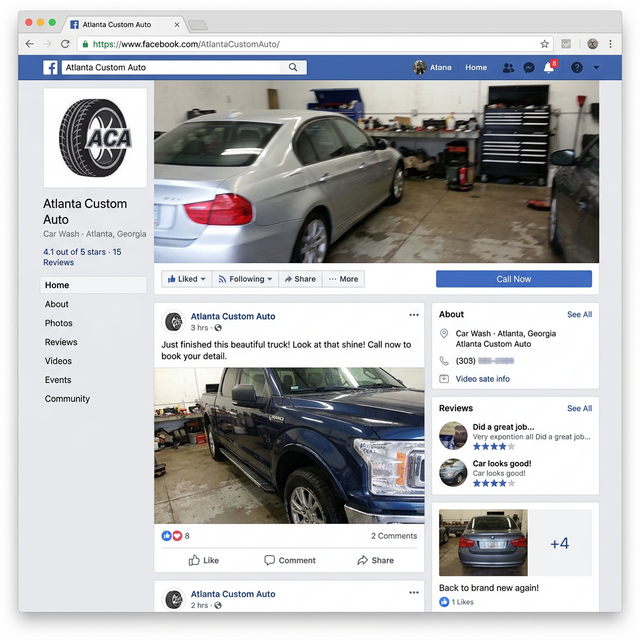Open the More page actions menu
Image resolution: width=640 pixels, height=640 pixels.
tap(343, 279)
